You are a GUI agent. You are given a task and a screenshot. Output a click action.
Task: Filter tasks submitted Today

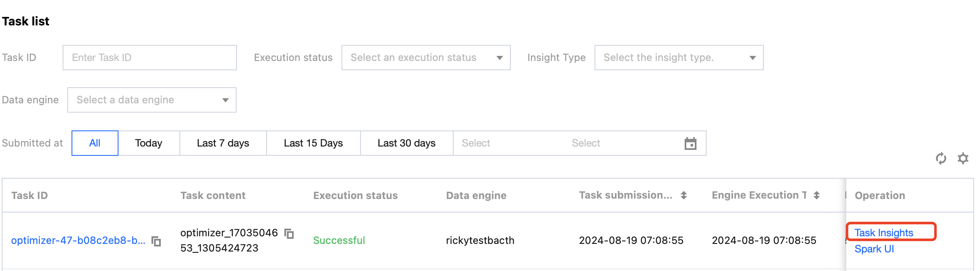pyautogui.click(x=149, y=143)
